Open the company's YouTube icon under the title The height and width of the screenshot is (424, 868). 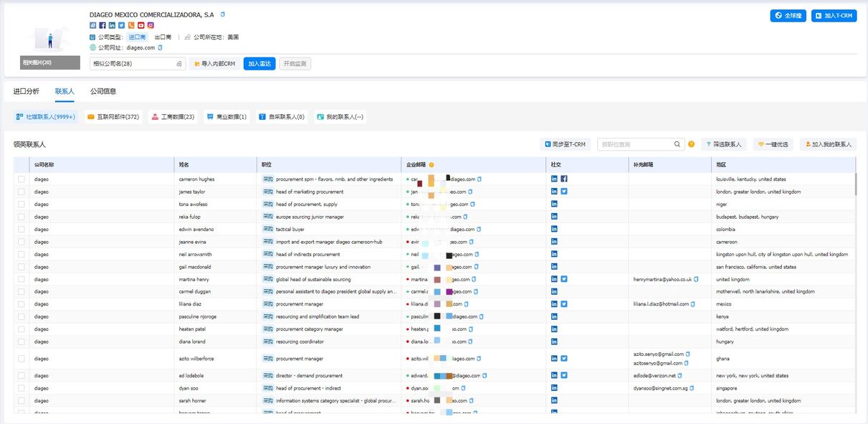141,26
